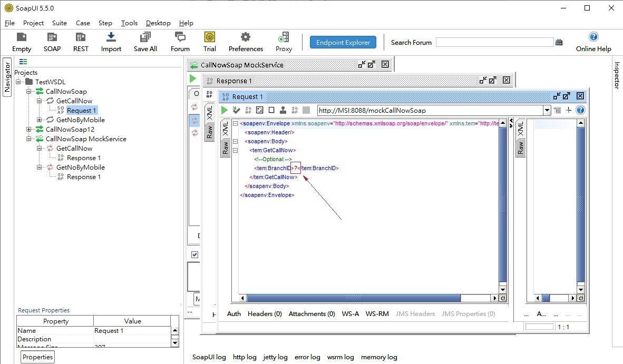Collapse the TestWSDL project node

tap(18, 82)
